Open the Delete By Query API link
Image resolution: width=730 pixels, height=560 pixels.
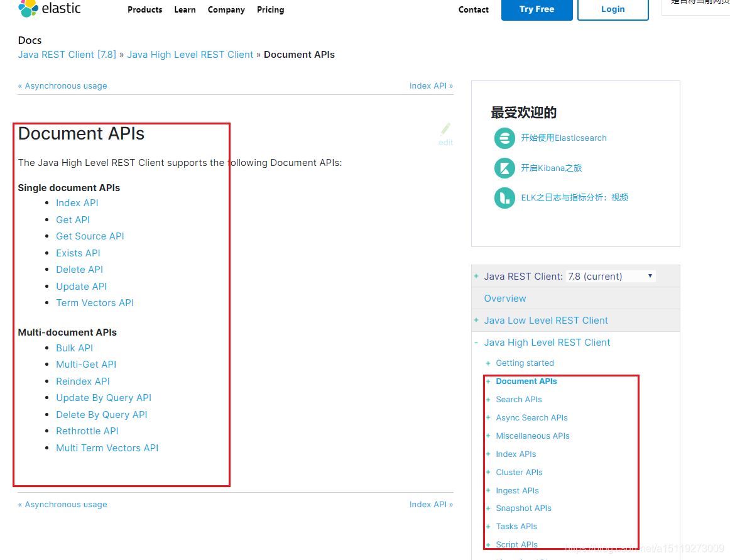coord(102,415)
